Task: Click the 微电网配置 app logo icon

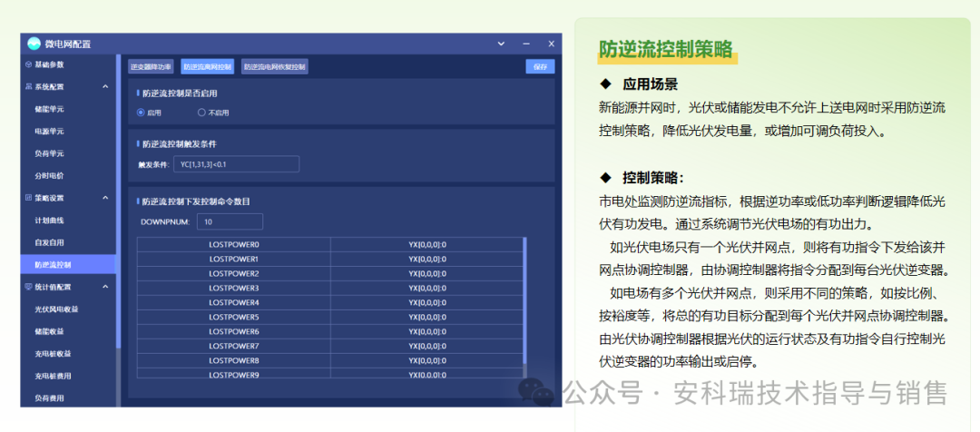Action: (34, 44)
